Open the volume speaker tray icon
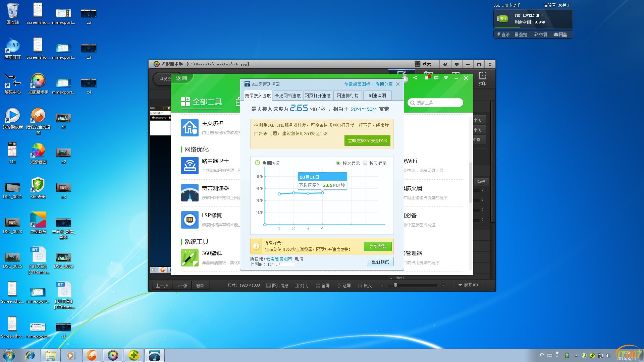 pyautogui.click(x=608, y=356)
